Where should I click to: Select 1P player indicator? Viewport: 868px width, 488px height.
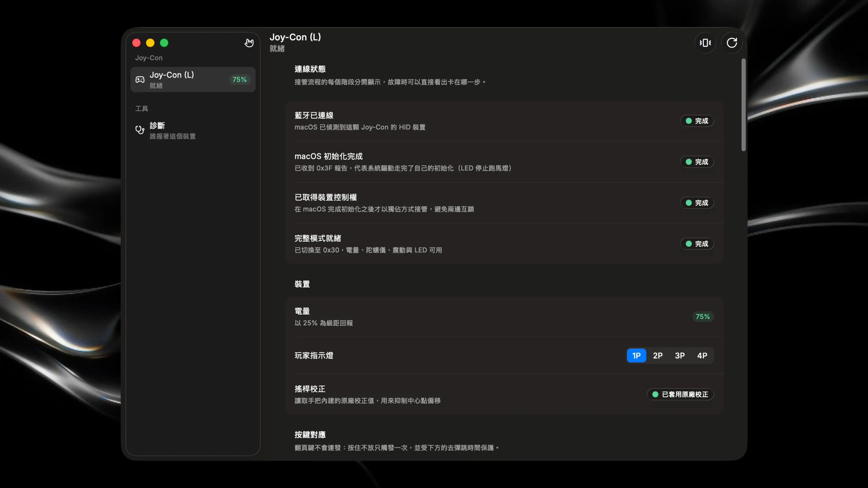click(636, 356)
